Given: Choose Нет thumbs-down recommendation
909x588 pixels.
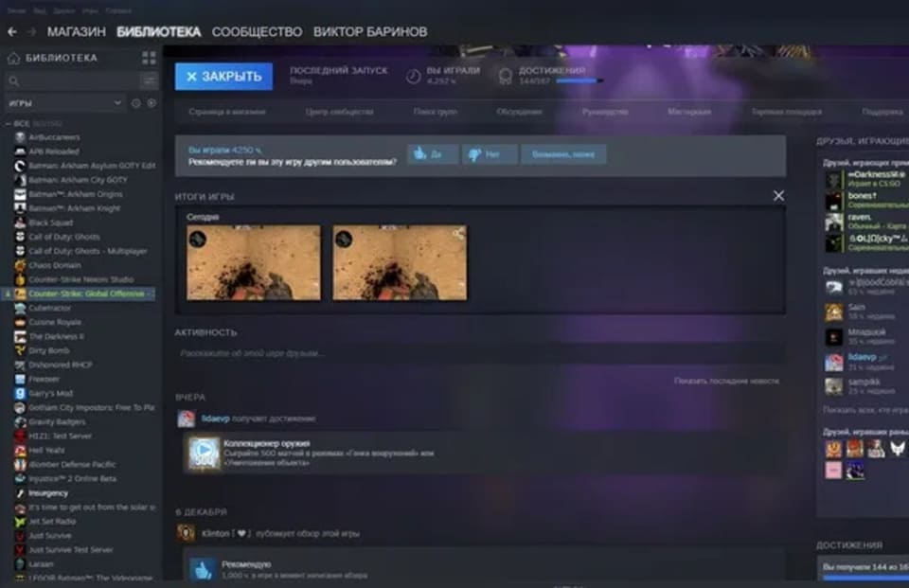Looking at the screenshot, I should [490, 154].
